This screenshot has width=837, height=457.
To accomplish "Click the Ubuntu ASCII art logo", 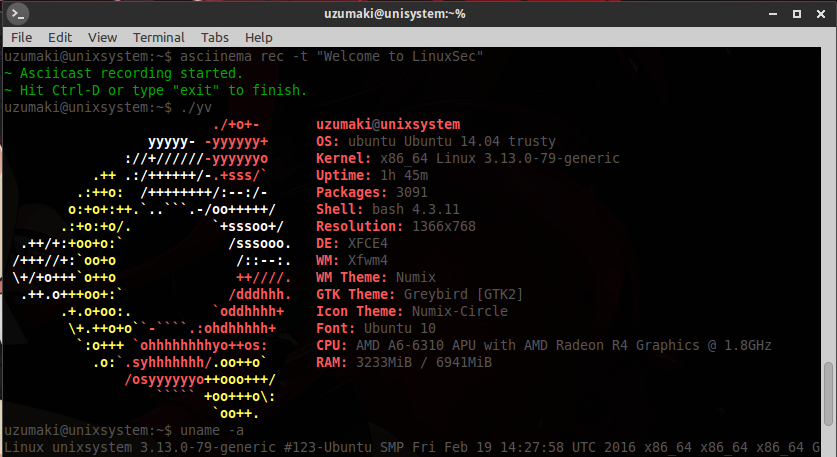I will click(x=152, y=269).
